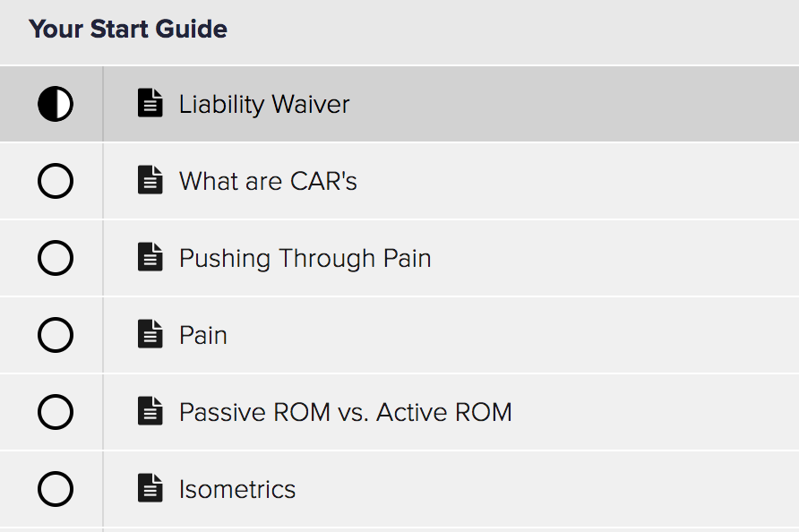Toggle completion circle for Isometrics
Viewport: 799px width, 532px height.
(x=56, y=489)
